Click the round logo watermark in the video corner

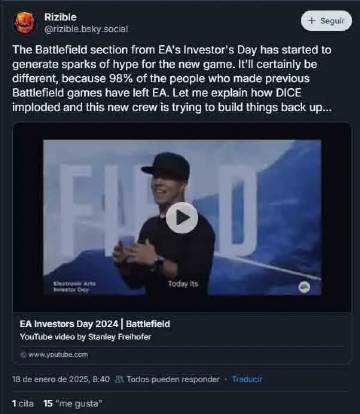click(x=304, y=287)
